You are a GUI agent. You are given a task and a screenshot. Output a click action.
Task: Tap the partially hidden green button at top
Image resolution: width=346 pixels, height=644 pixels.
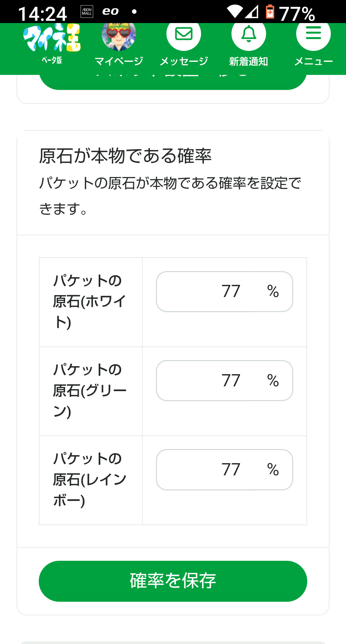(x=173, y=82)
